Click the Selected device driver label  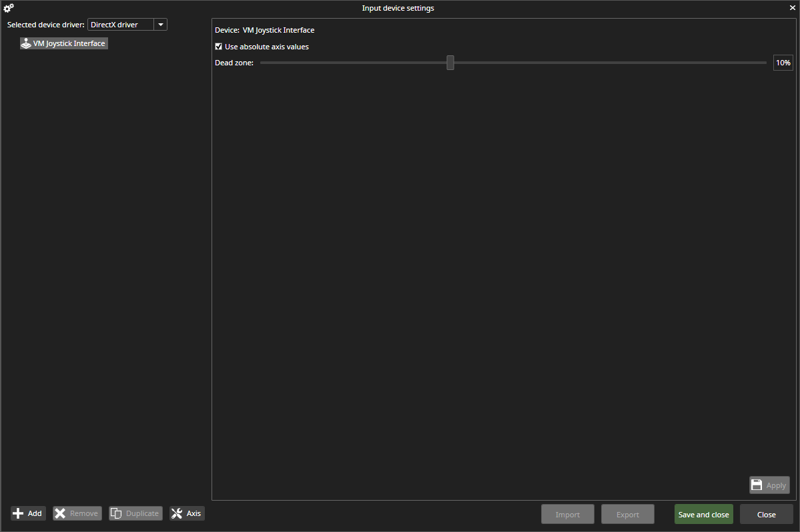coord(46,25)
